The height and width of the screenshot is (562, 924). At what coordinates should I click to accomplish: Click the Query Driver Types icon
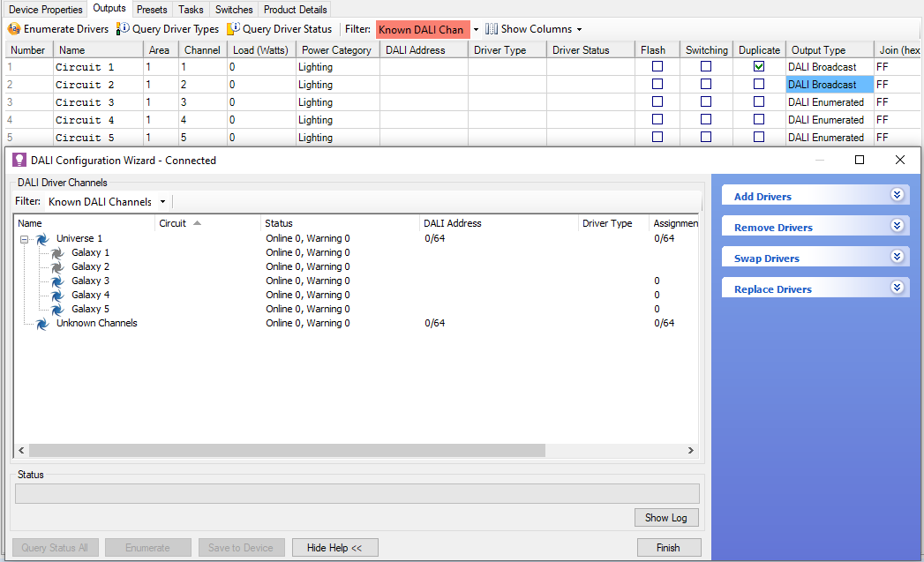point(124,29)
